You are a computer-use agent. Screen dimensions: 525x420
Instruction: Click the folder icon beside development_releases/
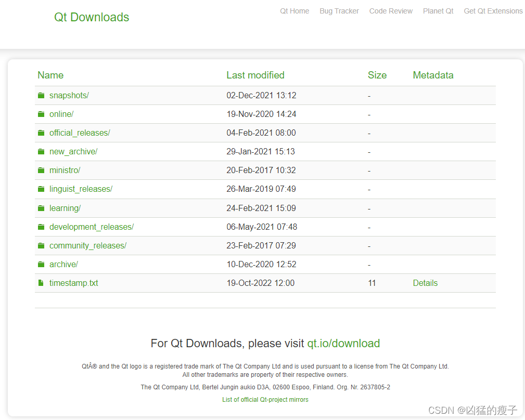click(41, 227)
